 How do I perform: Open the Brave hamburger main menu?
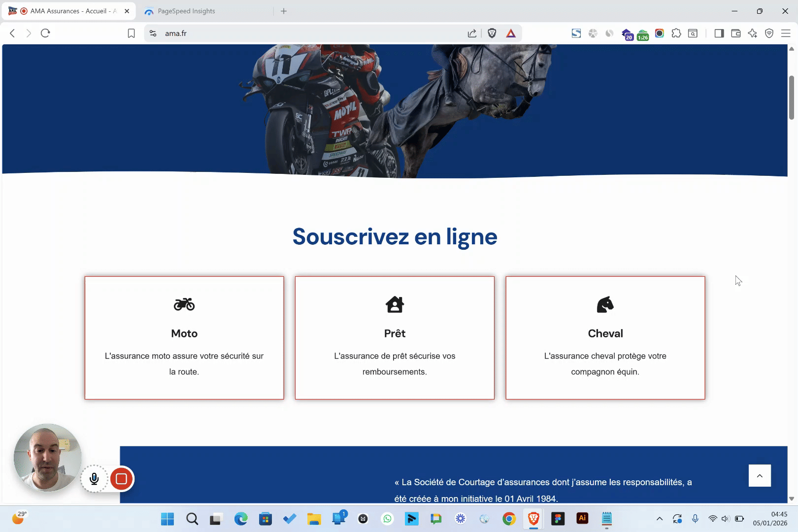(786, 33)
